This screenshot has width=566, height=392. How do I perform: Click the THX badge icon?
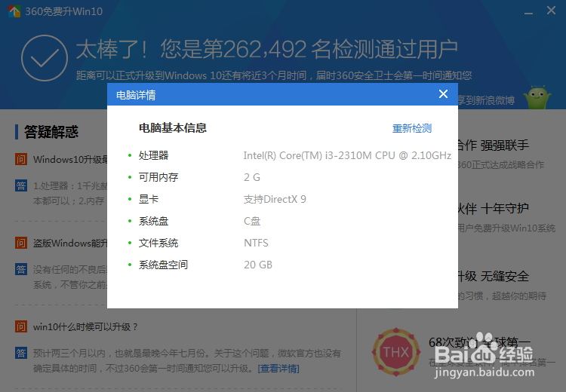(396, 352)
